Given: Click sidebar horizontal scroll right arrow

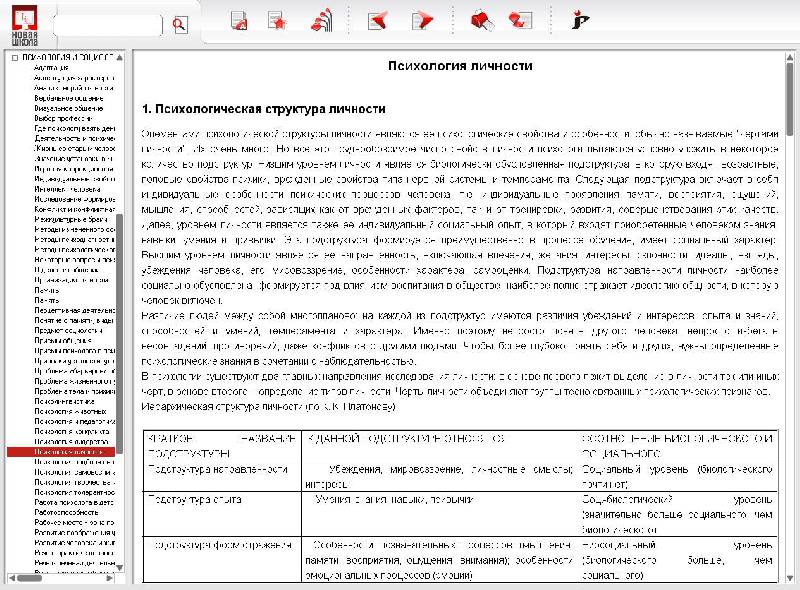Looking at the screenshot, I should click(x=110, y=578).
